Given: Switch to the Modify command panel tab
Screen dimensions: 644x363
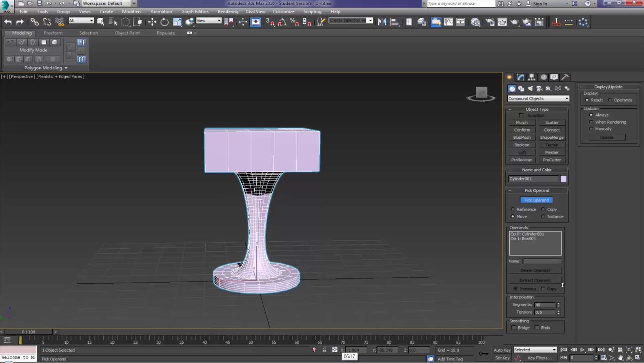Looking at the screenshot, I should 521,77.
